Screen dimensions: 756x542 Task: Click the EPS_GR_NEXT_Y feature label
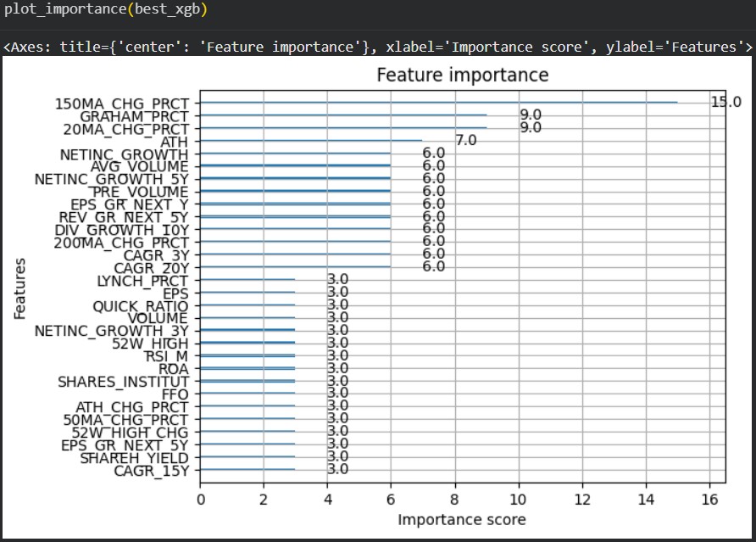click(x=129, y=204)
